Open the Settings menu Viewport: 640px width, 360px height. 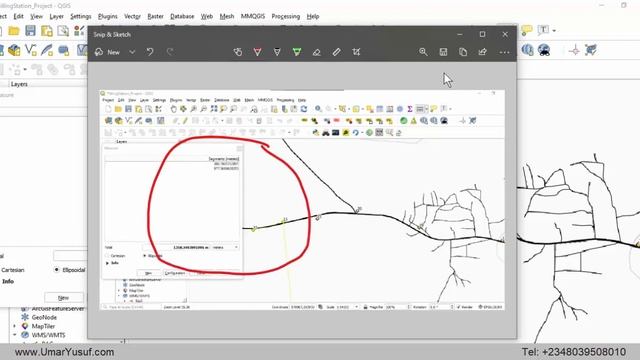click(80, 16)
